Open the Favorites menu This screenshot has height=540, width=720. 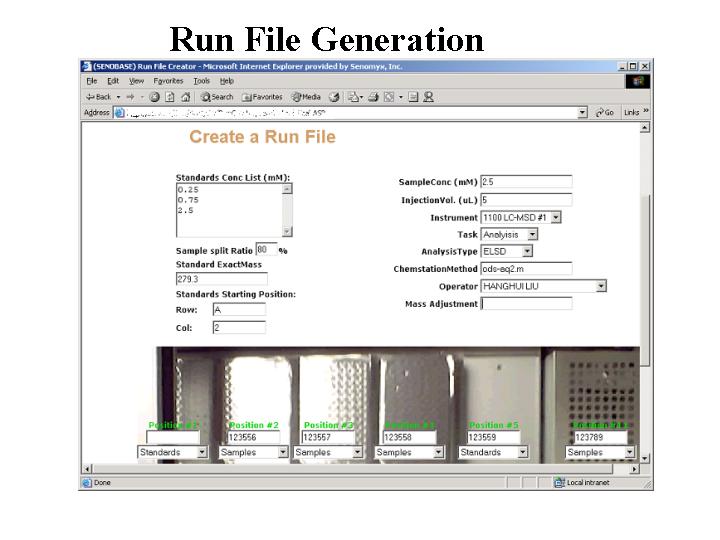click(168, 81)
